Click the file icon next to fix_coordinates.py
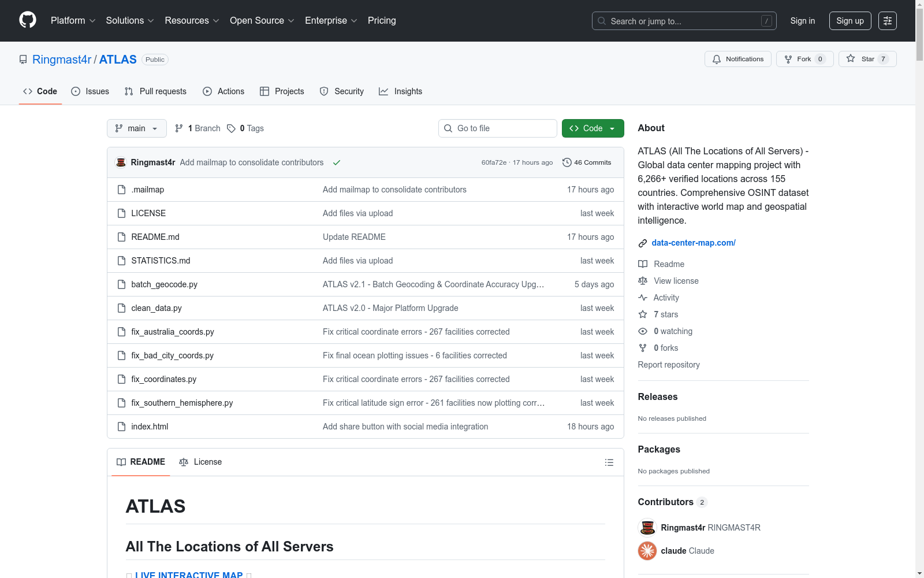Image resolution: width=924 pixels, height=578 pixels. tap(121, 379)
